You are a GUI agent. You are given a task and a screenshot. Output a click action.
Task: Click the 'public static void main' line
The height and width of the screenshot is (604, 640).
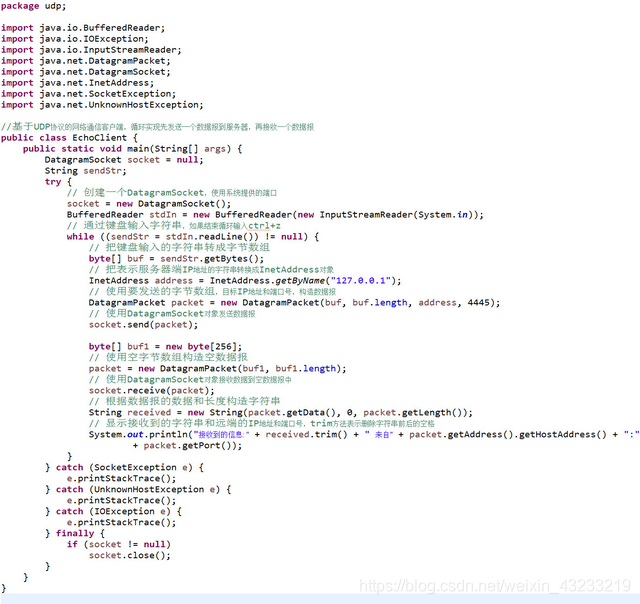133,149
